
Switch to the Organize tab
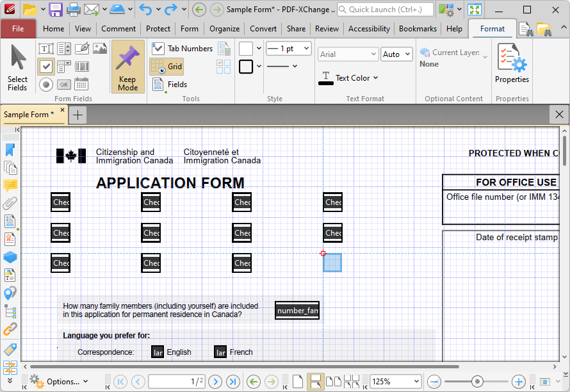tap(224, 29)
